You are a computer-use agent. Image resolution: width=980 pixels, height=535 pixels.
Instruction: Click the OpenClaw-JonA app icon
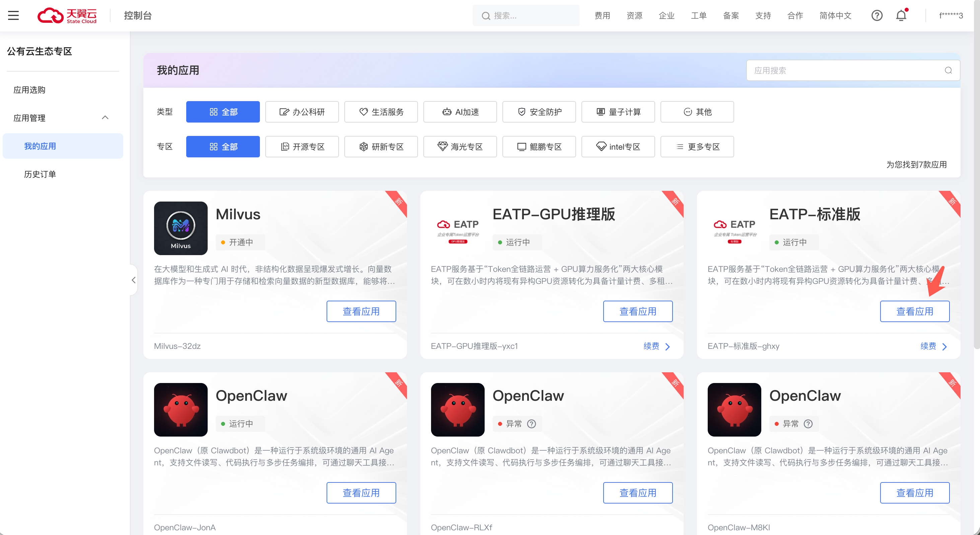(x=181, y=409)
